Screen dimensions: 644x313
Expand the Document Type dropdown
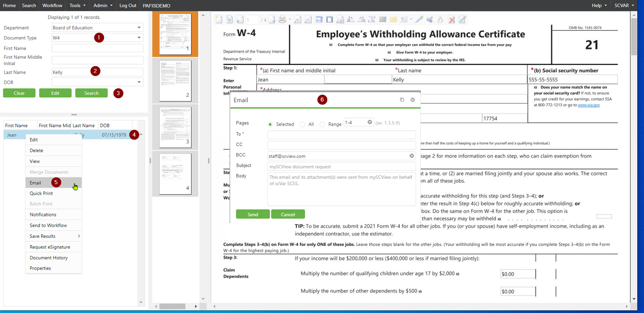click(139, 38)
